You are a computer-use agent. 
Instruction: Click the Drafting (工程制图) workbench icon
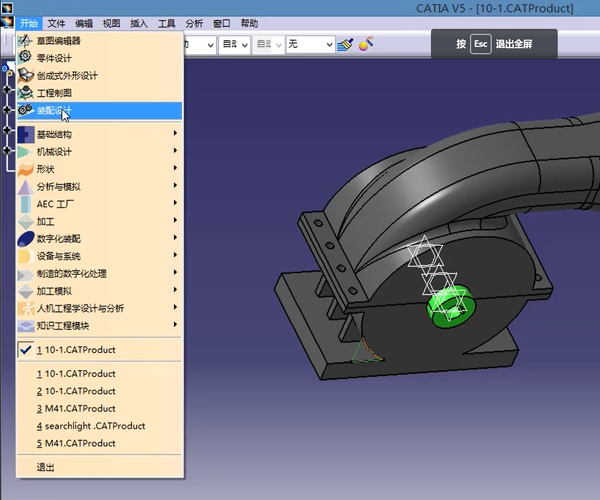pos(26,93)
